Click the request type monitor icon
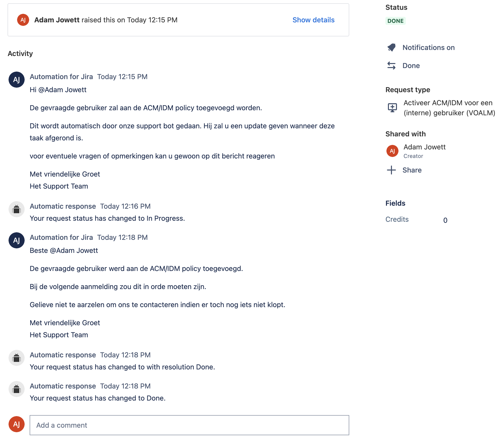The height and width of the screenshot is (444, 504). click(392, 108)
